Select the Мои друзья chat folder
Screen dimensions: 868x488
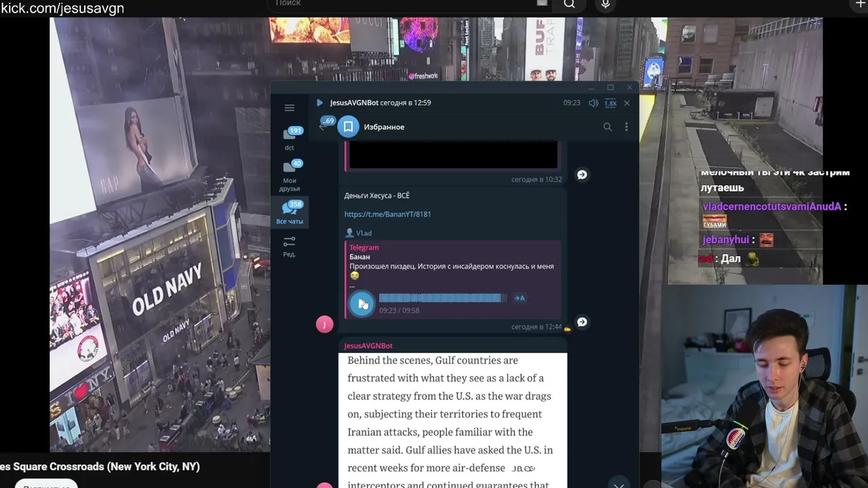tap(290, 176)
